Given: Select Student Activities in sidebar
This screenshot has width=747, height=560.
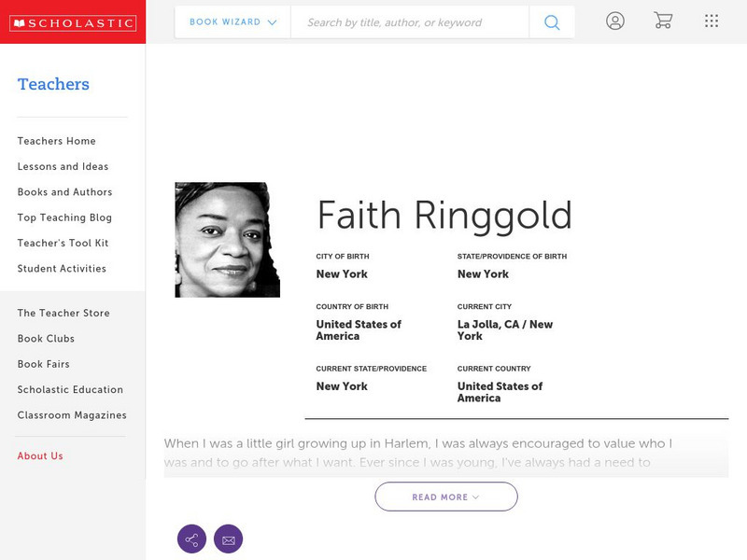Looking at the screenshot, I should tap(62, 269).
